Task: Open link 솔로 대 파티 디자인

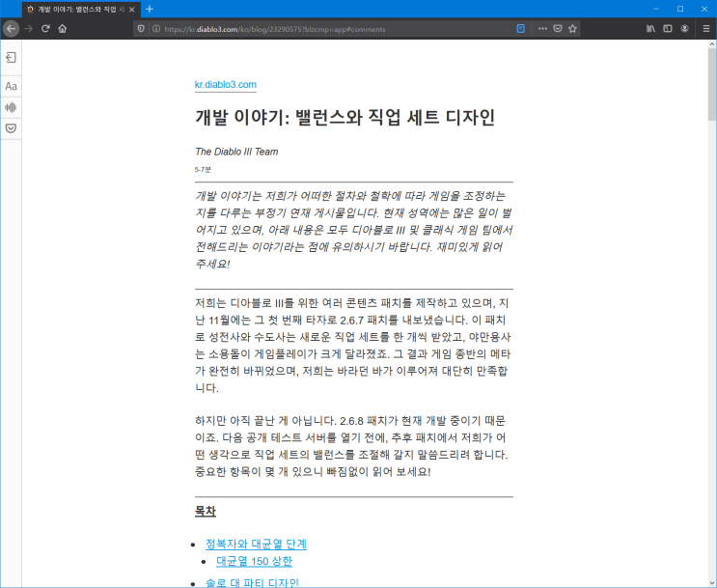Action: tap(252, 582)
